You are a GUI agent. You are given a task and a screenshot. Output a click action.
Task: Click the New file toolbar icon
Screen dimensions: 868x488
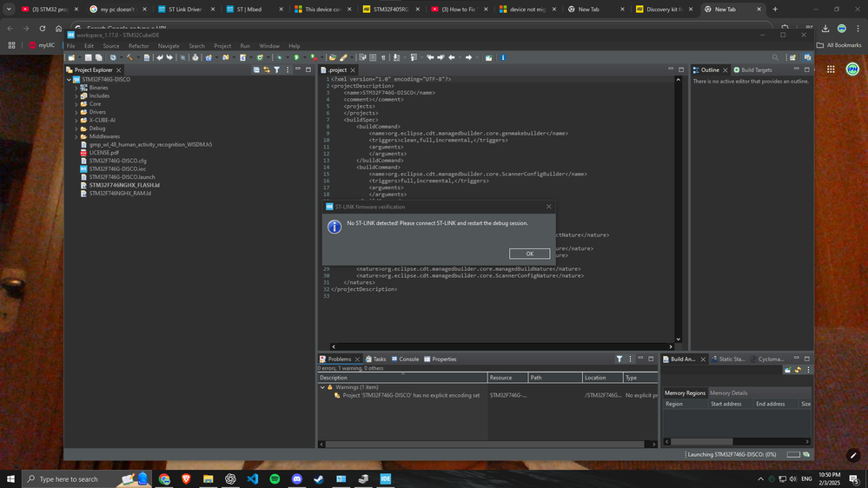(71, 57)
